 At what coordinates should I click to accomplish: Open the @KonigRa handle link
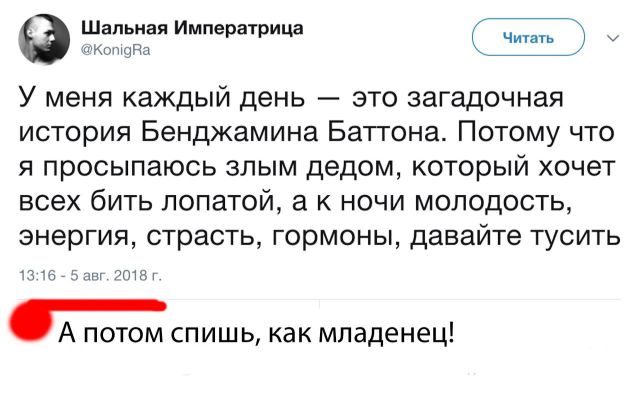(x=116, y=50)
